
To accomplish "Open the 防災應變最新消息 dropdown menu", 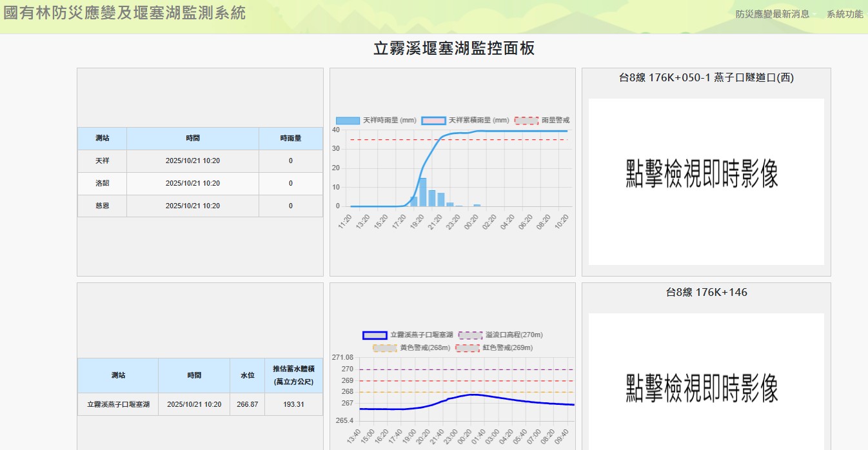I will coord(774,14).
